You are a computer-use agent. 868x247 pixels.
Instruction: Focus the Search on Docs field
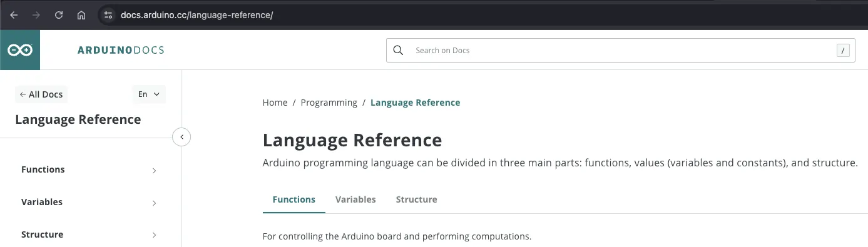[x=621, y=50]
